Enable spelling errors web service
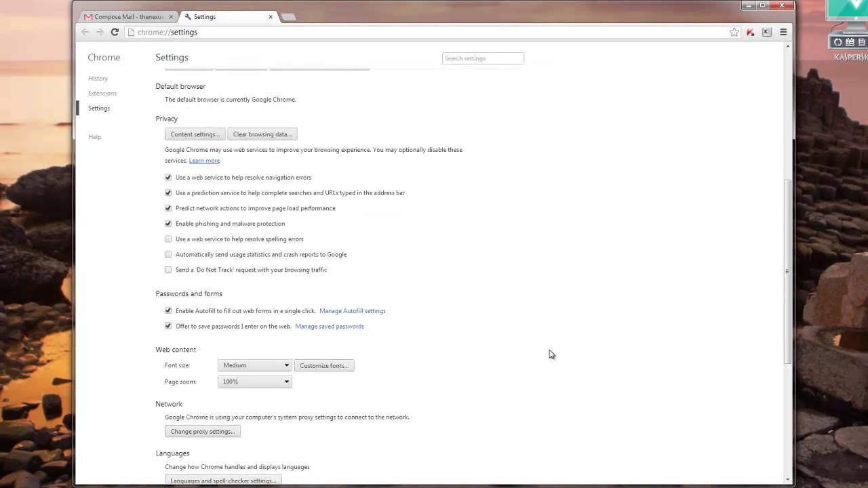Screen dimensions: 868x488 (x=168, y=239)
